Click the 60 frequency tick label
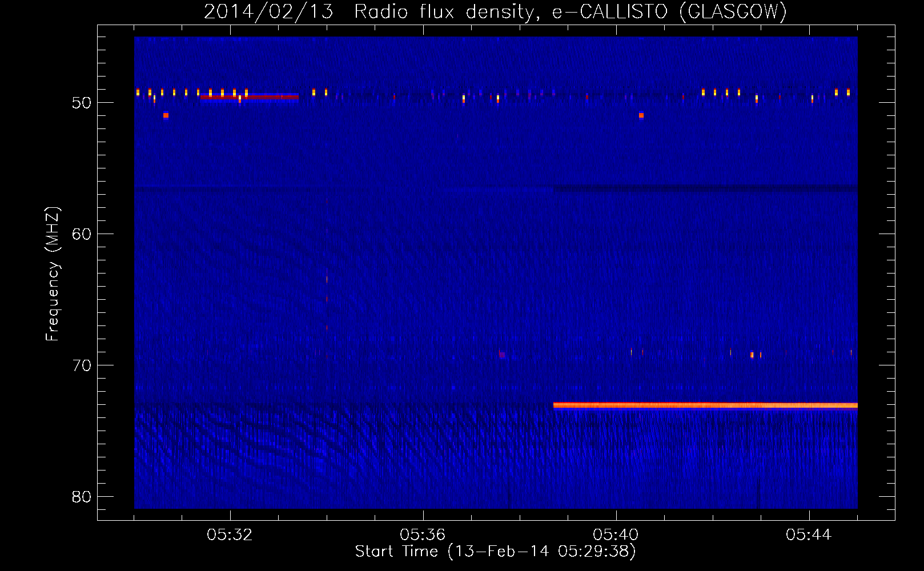The width and height of the screenshot is (924, 571). (82, 234)
